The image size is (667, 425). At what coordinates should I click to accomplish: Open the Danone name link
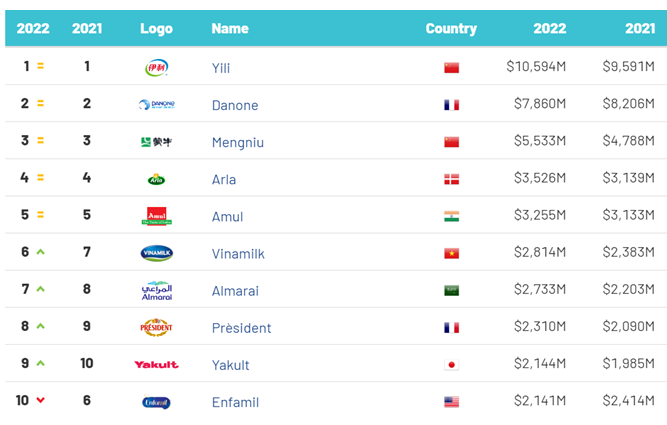click(x=235, y=105)
